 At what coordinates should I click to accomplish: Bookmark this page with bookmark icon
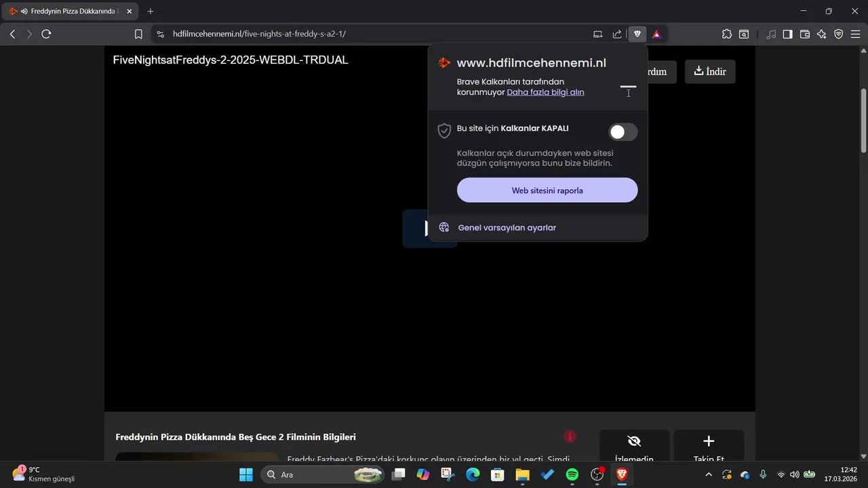pyautogui.click(x=138, y=34)
